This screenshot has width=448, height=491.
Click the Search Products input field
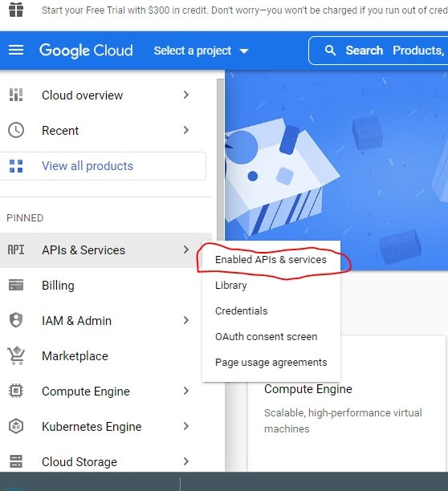coord(378,51)
